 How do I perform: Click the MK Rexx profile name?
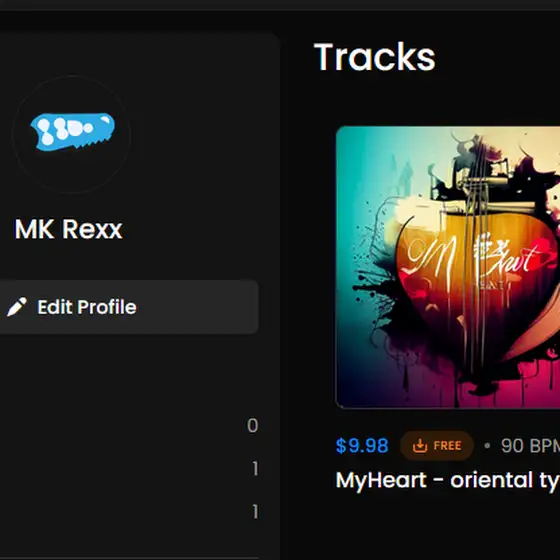pos(69,229)
